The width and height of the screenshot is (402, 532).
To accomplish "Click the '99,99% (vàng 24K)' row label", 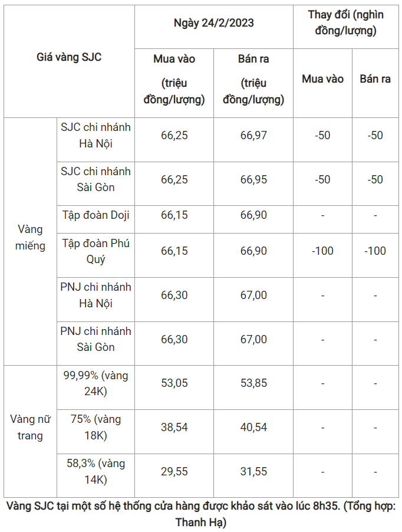I will click(95, 383).
